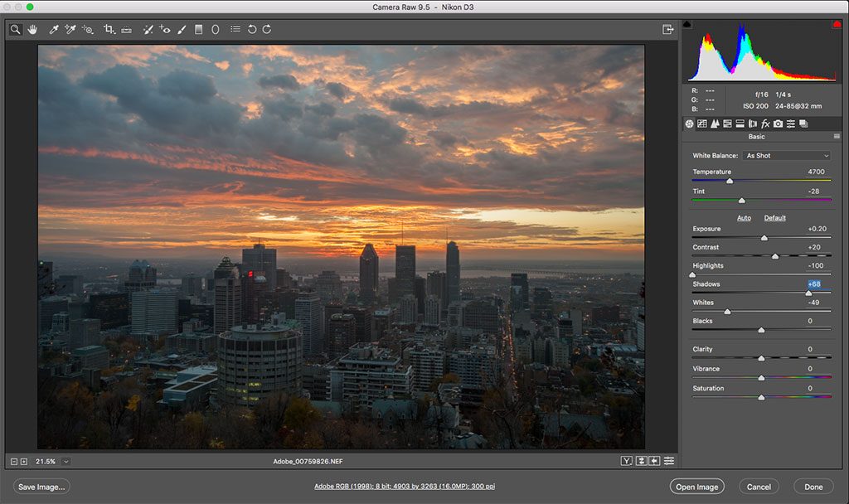Click the Open Image button
Viewport: 849px width, 504px height.
point(696,487)
